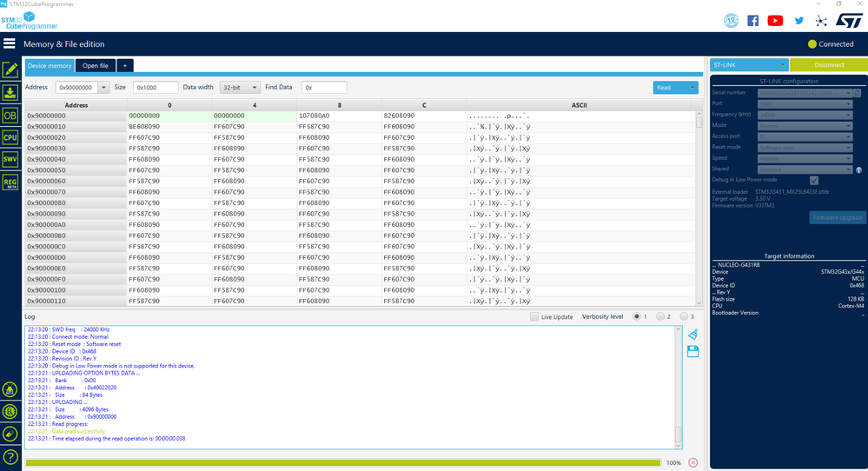
Task: Select cell BE608090
Action: 169,127
